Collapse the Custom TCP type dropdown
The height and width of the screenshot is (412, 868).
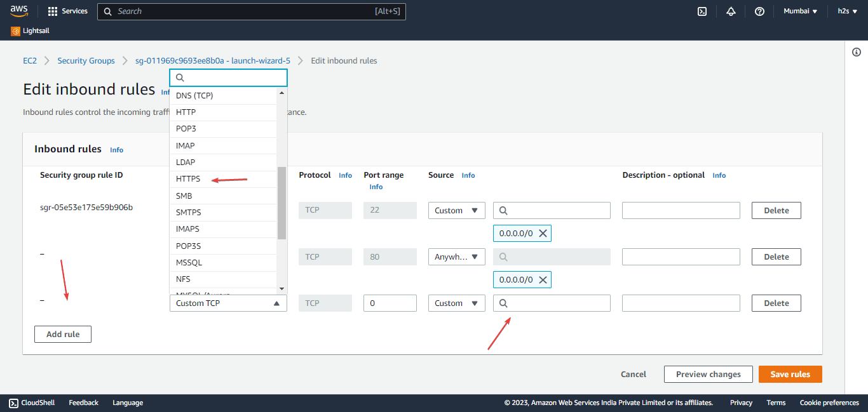point(228,303)
